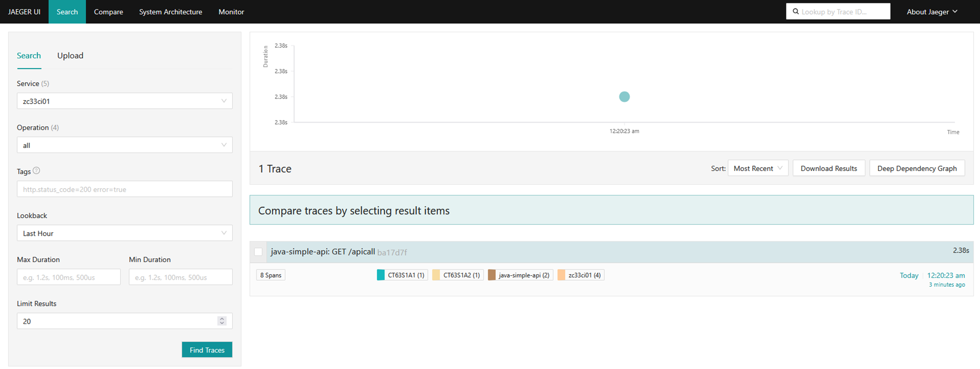980x369 pixels.
Task: Click the brown java-simple-api color swatch
Action: (x=491, y=275)
